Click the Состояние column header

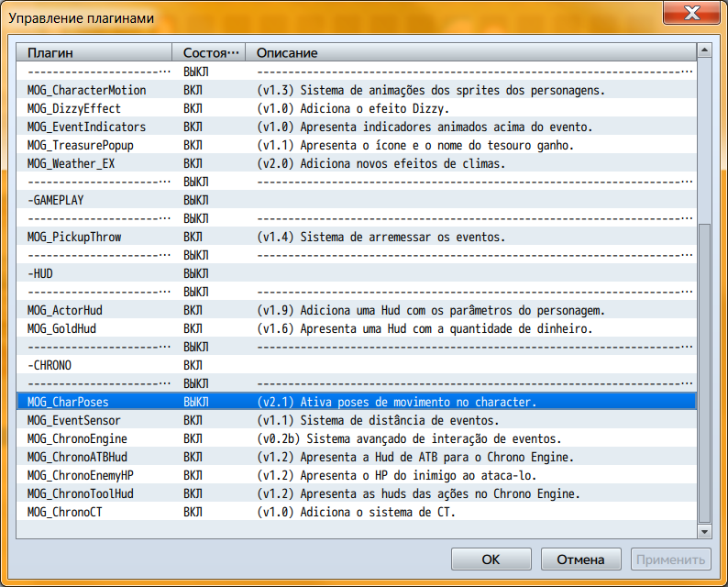click(x=209, y=52)
